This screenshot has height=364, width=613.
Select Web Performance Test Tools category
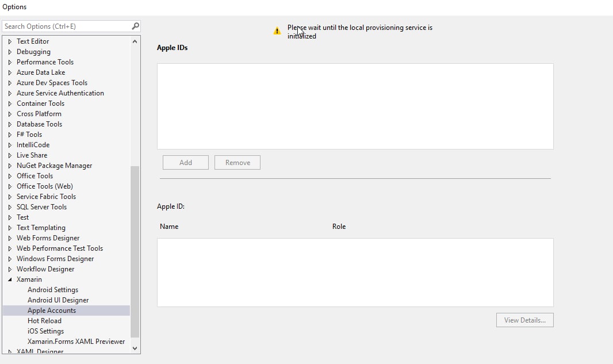pos(59,248)
